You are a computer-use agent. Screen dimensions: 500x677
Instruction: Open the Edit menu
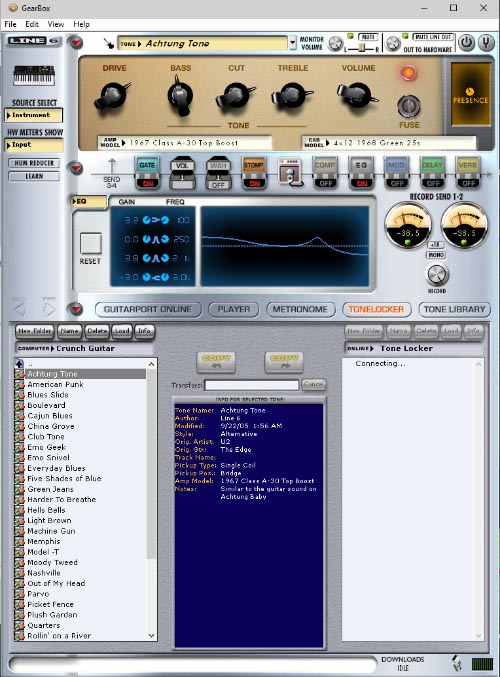click(x=32, y=24)
